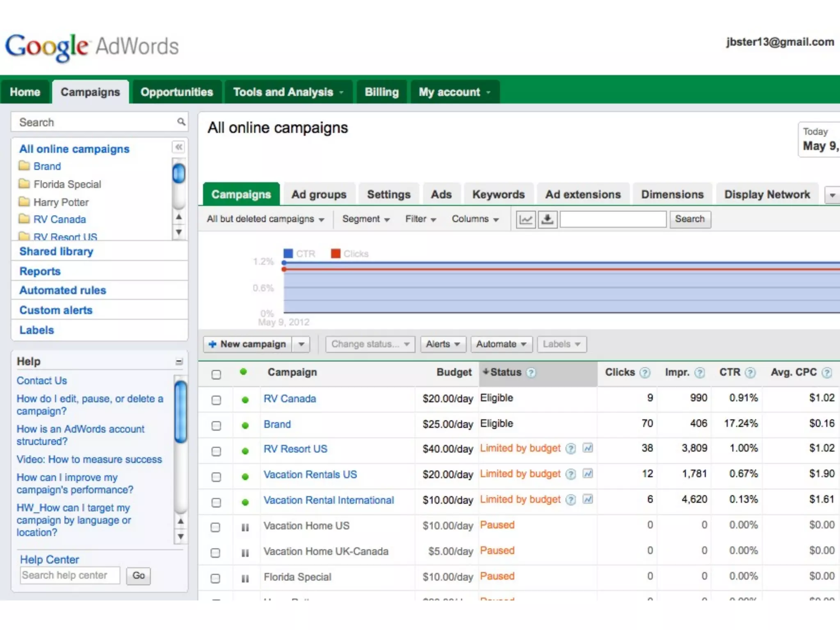Click the campaign filter search text field

pos(613,219)
